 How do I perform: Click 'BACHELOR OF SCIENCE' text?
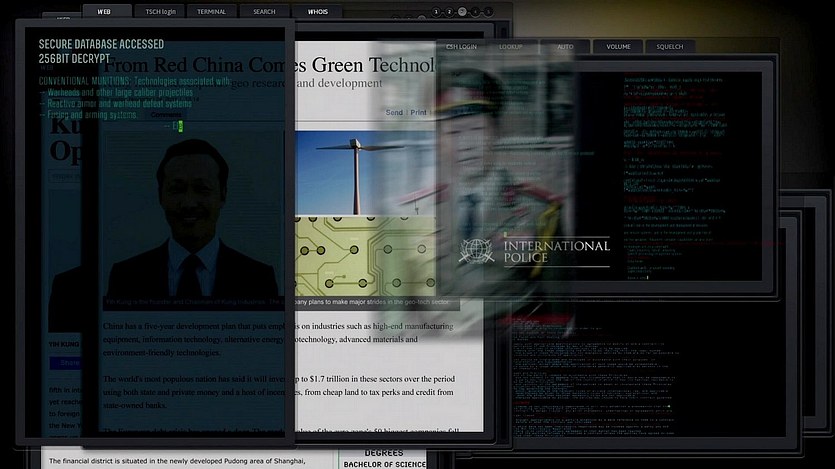click(384, 465)
